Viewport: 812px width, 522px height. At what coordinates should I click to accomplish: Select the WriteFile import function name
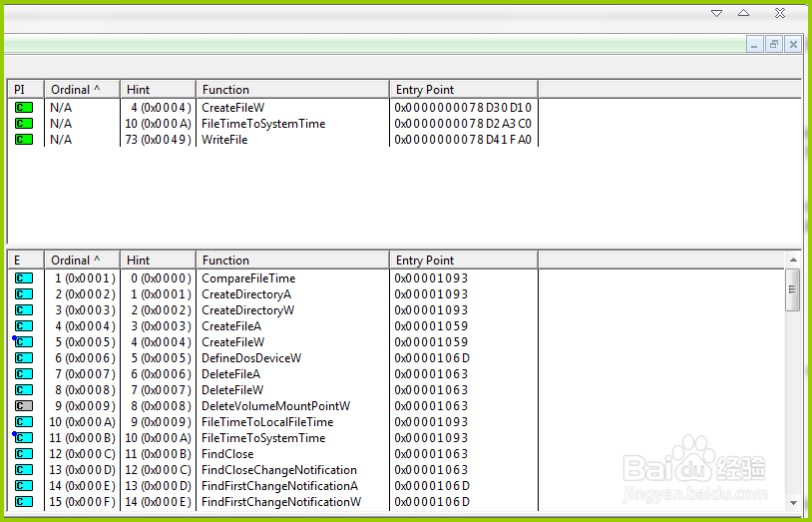(x=224, y=140)
